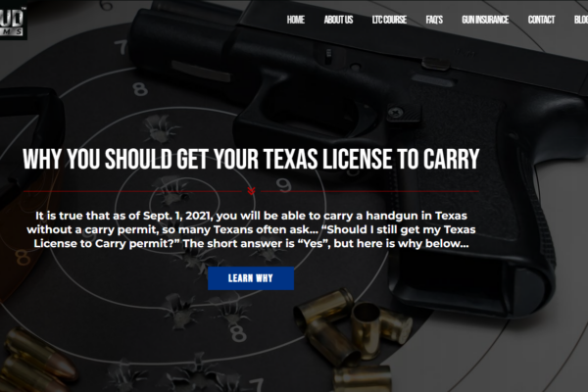Click the number 9 on the target
588x392 pixels.
(x=283, y=185)
